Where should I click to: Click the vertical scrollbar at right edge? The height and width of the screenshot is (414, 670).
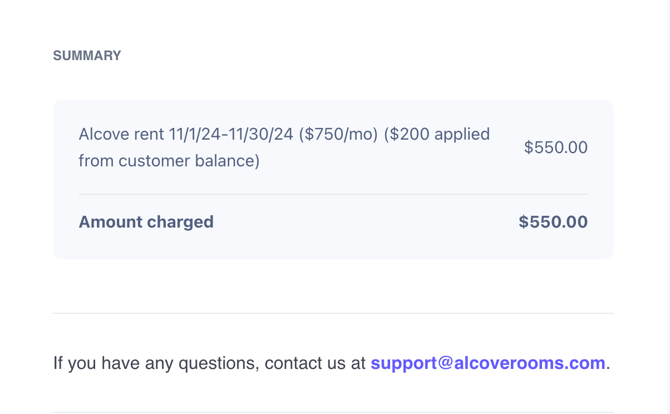(x=665, y=200)
